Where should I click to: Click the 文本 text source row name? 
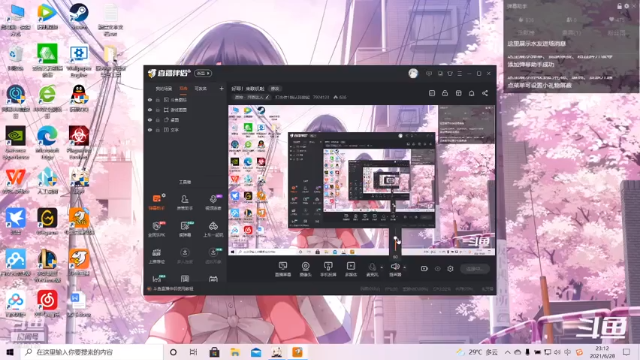pos(175,130)
